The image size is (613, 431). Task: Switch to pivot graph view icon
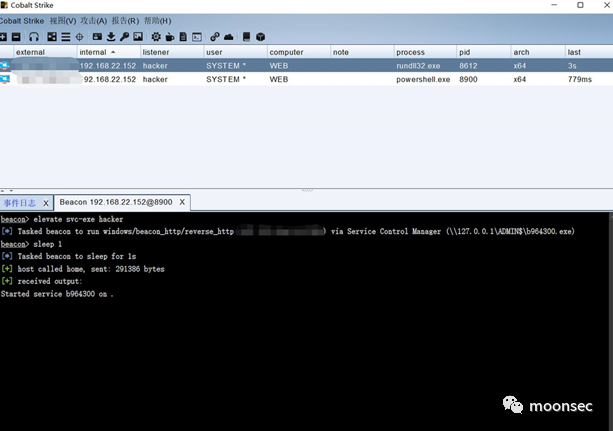point(52,37)
